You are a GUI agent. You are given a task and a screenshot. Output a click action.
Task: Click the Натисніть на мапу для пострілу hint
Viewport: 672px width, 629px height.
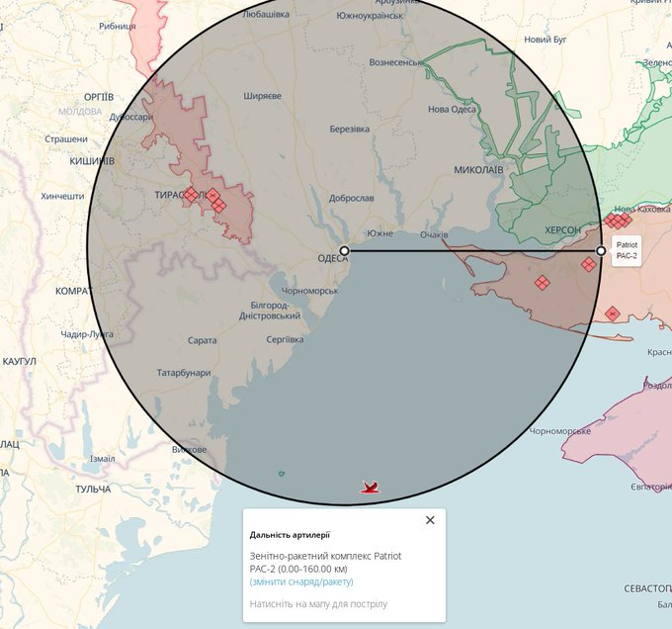(x=318, y=604)
